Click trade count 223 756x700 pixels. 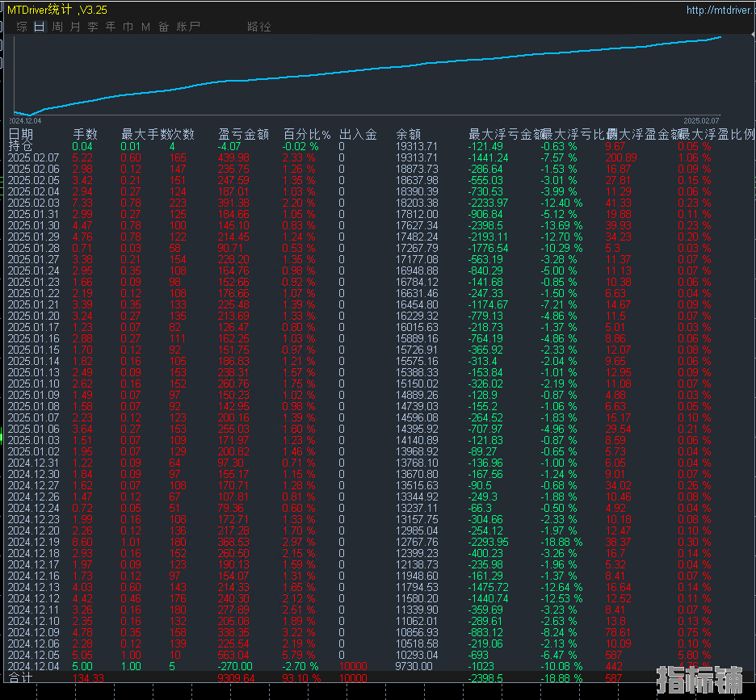178,203
